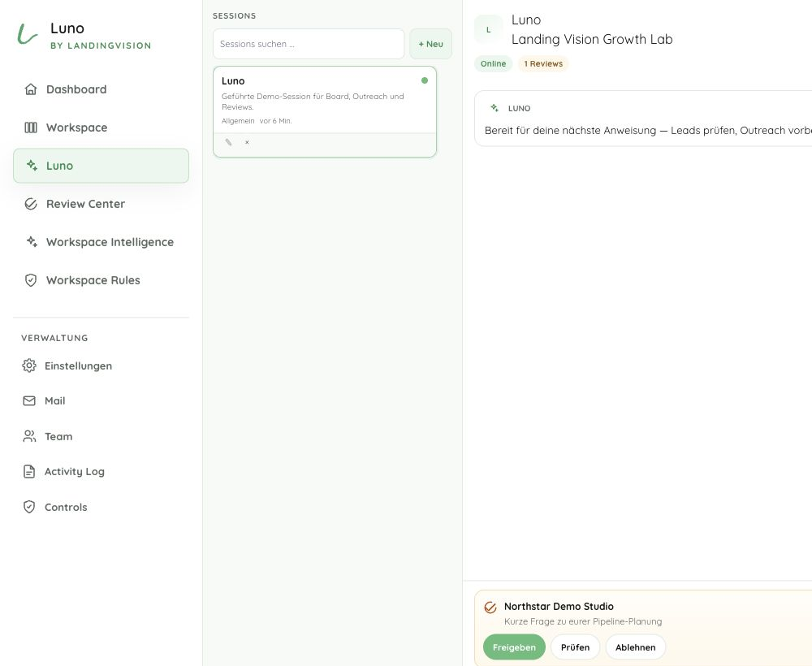Open the Luno session card
Screen dimensions: 812x666
click(x=325, y=111)
